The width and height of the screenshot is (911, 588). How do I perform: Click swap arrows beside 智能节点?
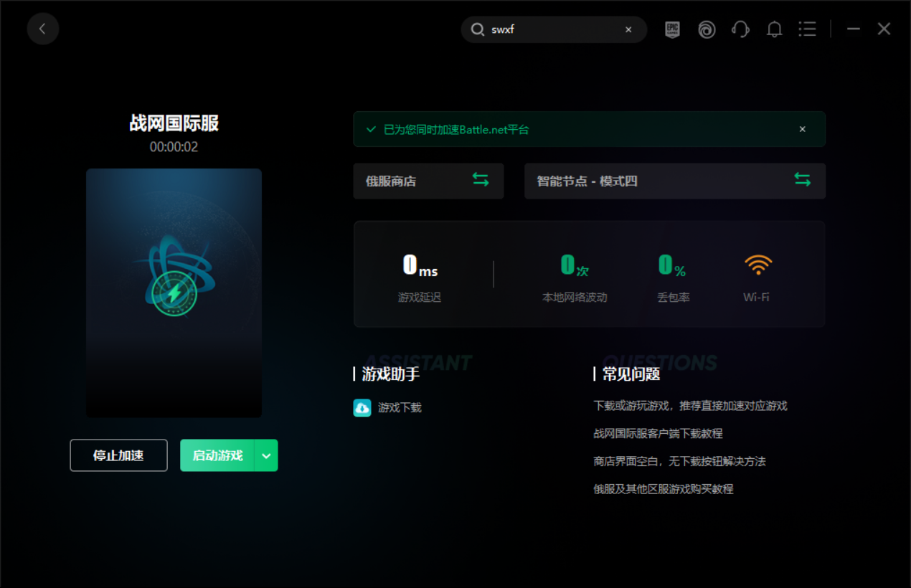point(803,180)
